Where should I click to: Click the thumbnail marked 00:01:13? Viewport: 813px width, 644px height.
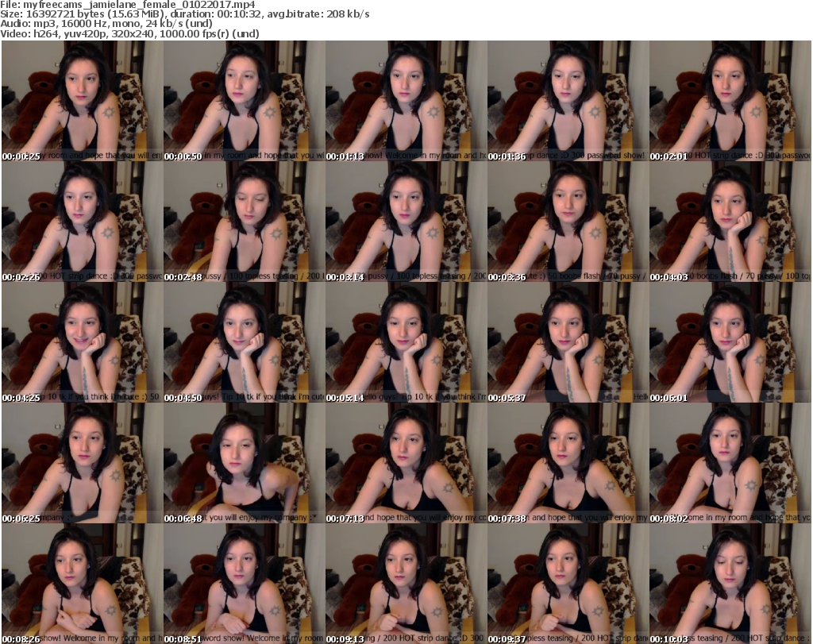(x=406, y=101)
